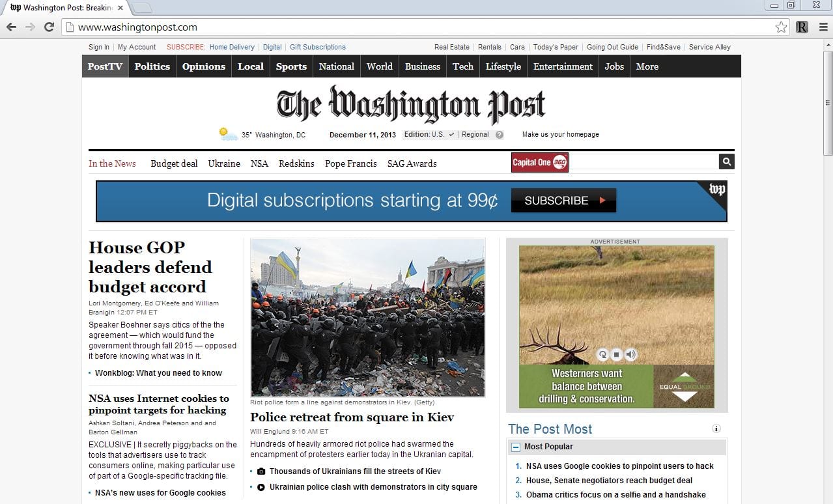Open 'Police retreat from square in Kiev' article
This screenshot has width=833, height=504.
click(352, 417)
